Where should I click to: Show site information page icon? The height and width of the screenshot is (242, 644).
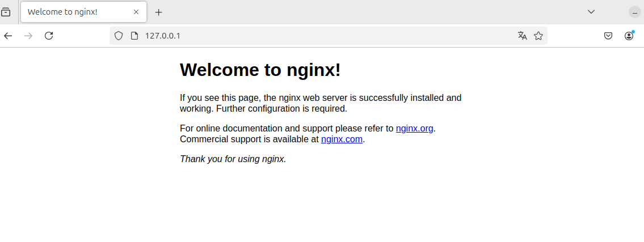[x=134, y=36]
